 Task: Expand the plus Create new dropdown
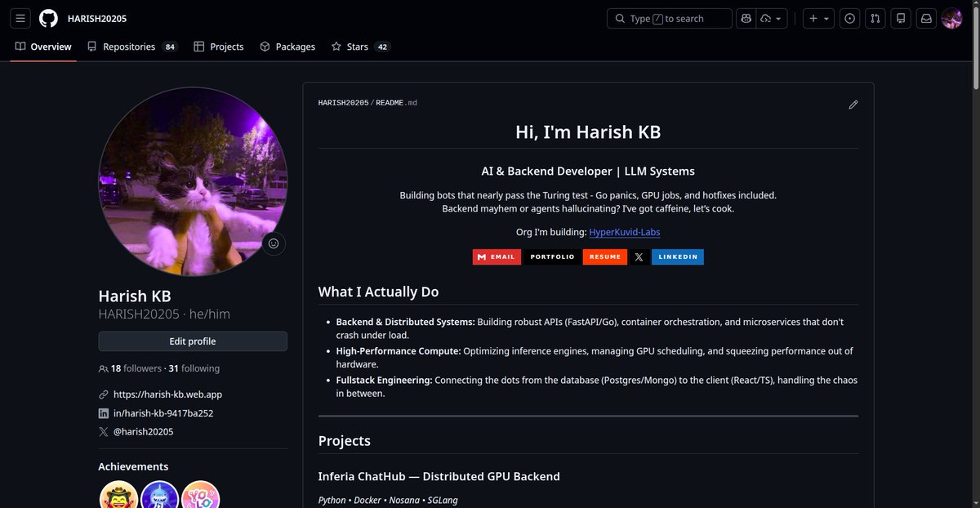point(817,18)
